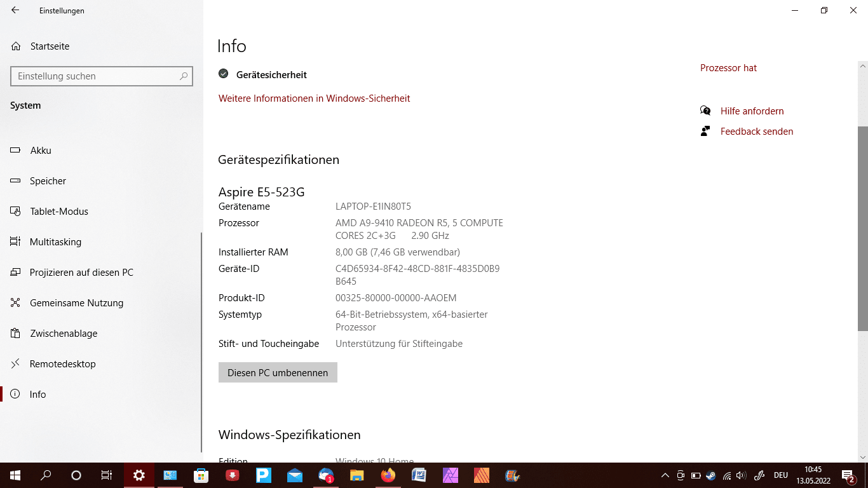Open Microsoft Store from the taskbar

pos(201,475)
